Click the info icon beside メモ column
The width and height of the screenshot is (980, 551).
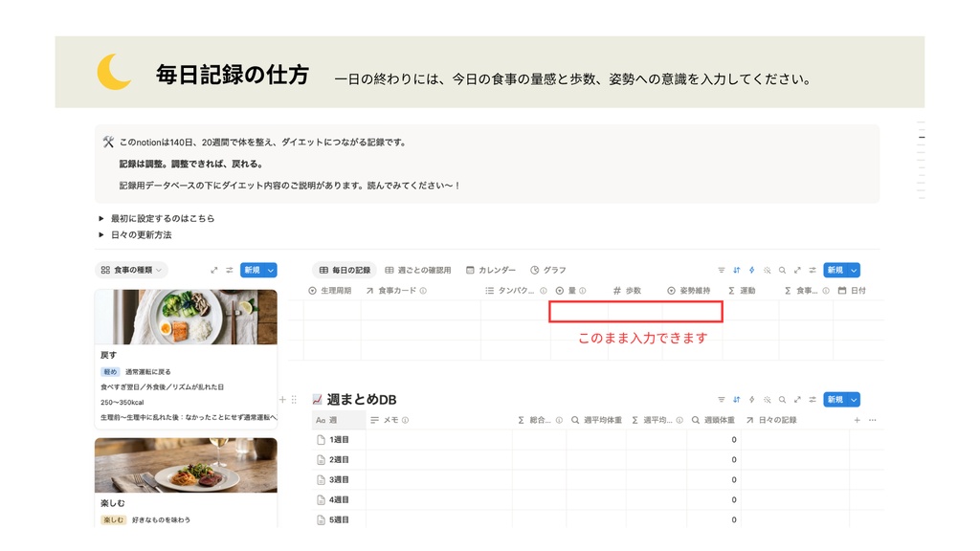(x=405, y=420)
